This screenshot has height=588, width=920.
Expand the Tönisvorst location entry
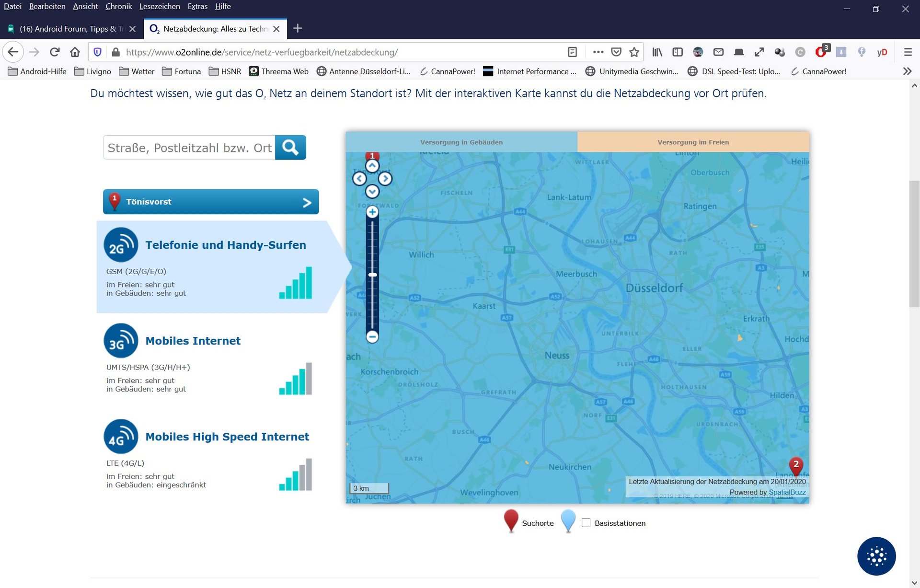(211, 202)
